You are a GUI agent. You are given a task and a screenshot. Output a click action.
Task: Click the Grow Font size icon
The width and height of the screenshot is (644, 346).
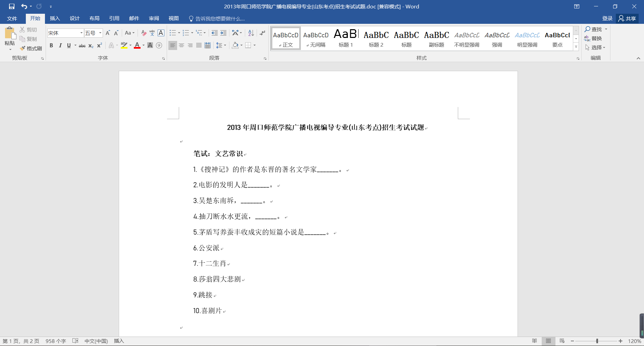point(108,33)
